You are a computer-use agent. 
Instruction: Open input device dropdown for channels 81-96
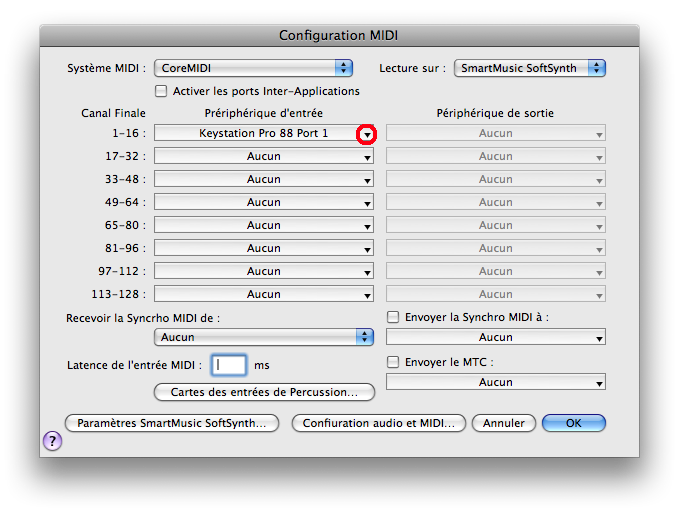[264, 248]
